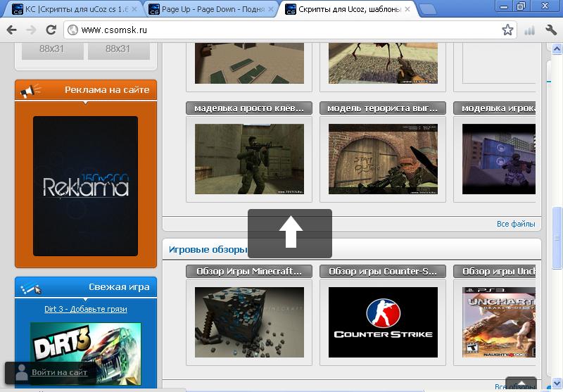The height and width of the screenshot is (392, 563).
Task: Go back with the browser back arrow
Action: 11,30
